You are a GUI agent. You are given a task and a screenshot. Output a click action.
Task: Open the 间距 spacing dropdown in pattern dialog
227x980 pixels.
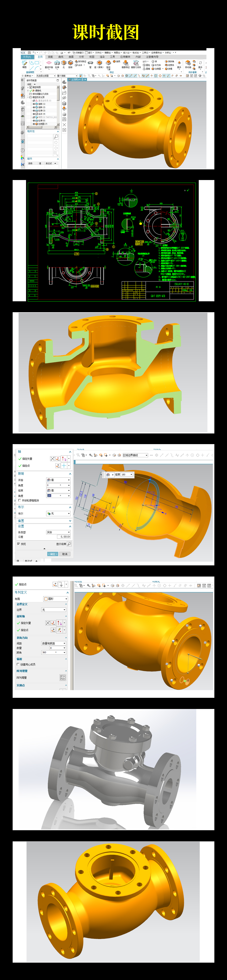click(x=54, y=643)
